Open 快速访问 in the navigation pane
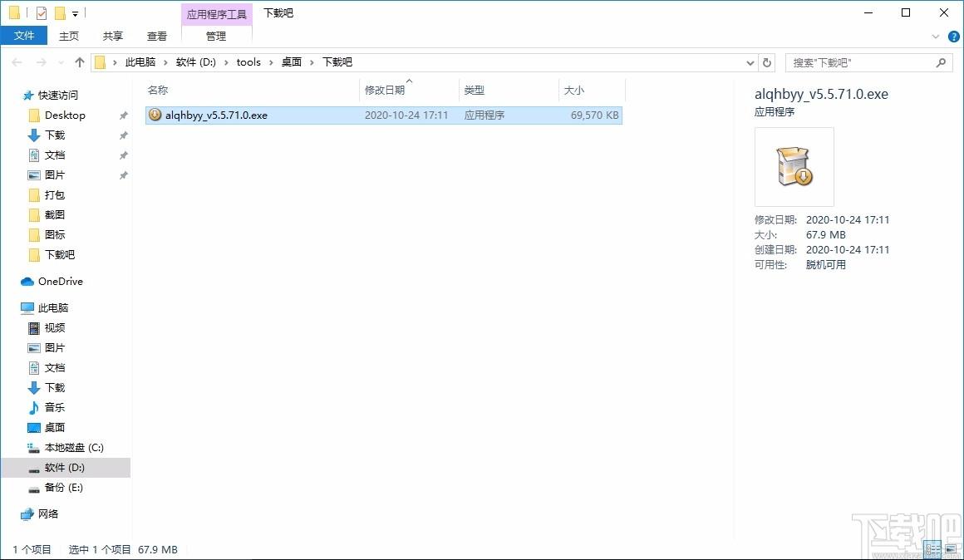Viewport: 964px width, 560px height. coord(58,96)
